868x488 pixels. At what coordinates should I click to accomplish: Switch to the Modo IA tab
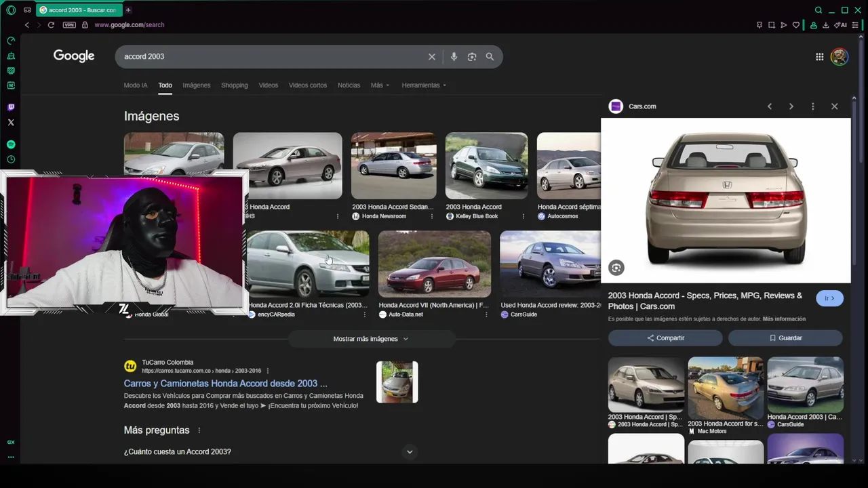136,85
